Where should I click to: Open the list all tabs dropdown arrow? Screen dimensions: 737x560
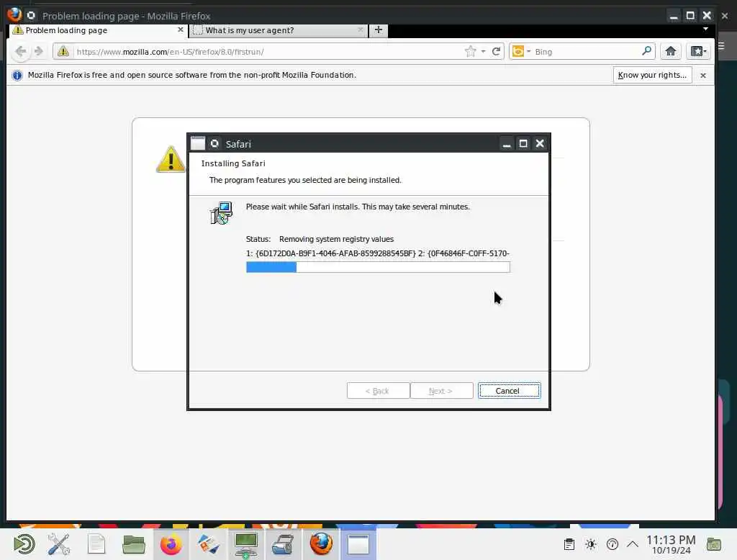click(705, 30)
